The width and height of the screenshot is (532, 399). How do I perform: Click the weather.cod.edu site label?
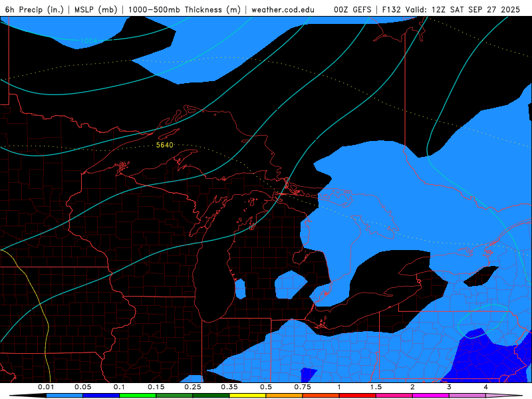pyautogui.click(x=283, y=9)
